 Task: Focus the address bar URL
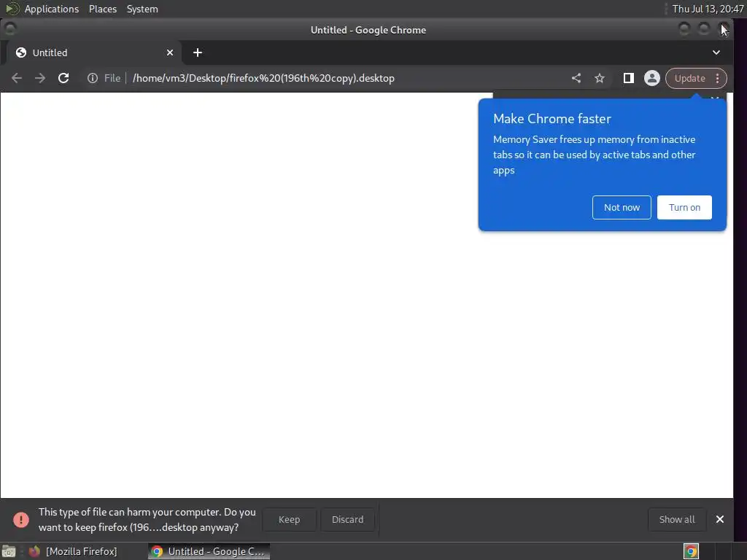[263, 78]
